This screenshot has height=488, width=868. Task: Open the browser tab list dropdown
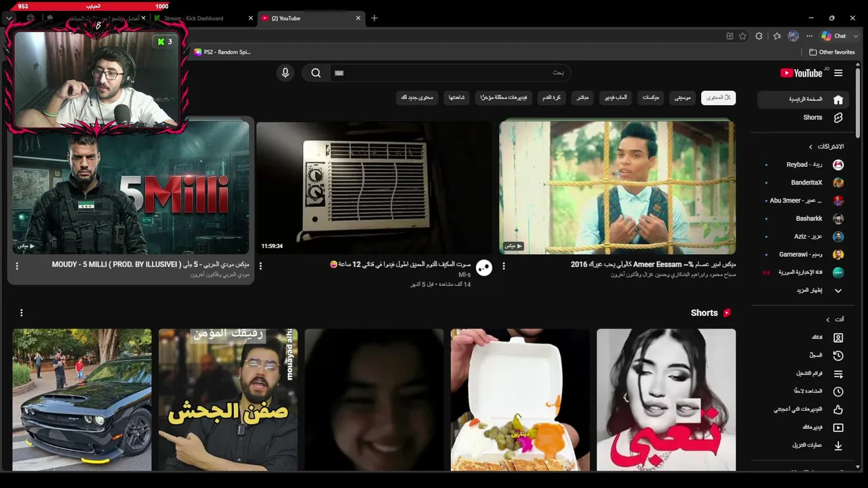9,18
